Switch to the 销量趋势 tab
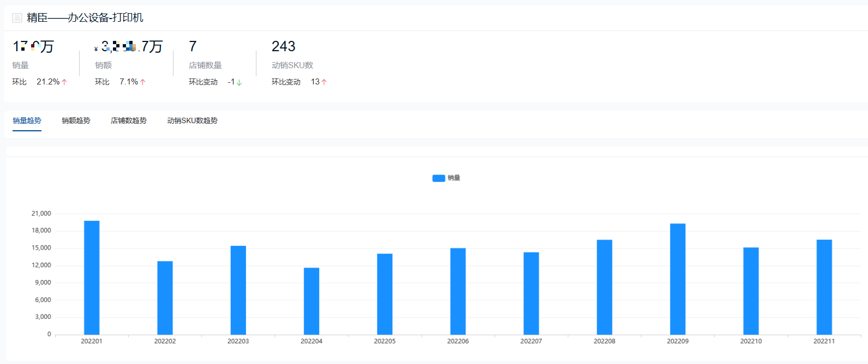This screenshot has height=364, width=868. (27, 120)
